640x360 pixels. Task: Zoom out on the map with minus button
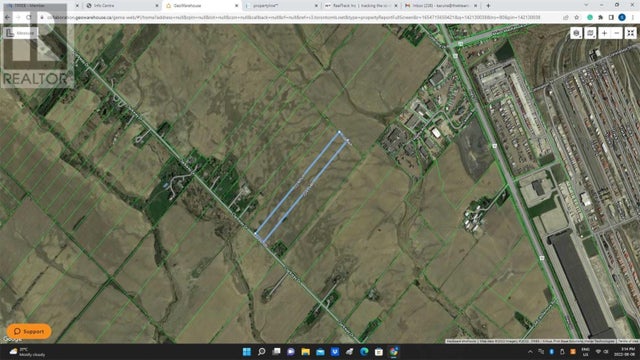point(617,33)
